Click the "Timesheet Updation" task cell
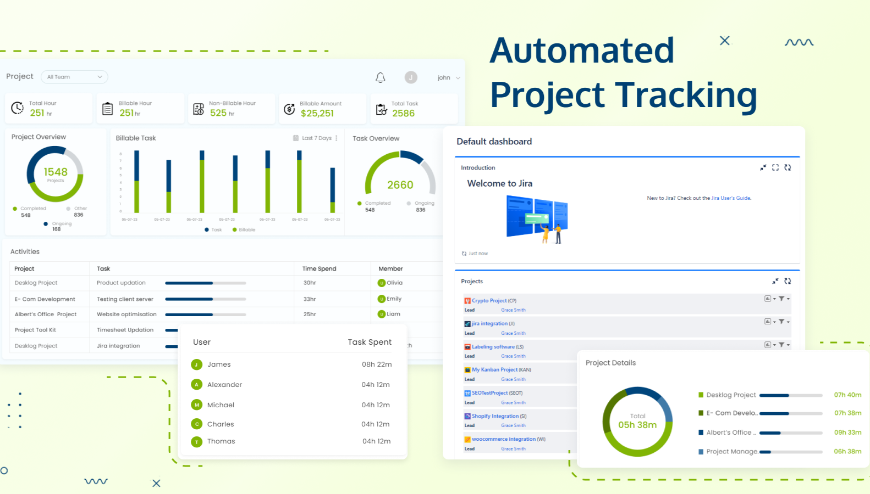This screenshot has width=870, height=494. (125, 330)
